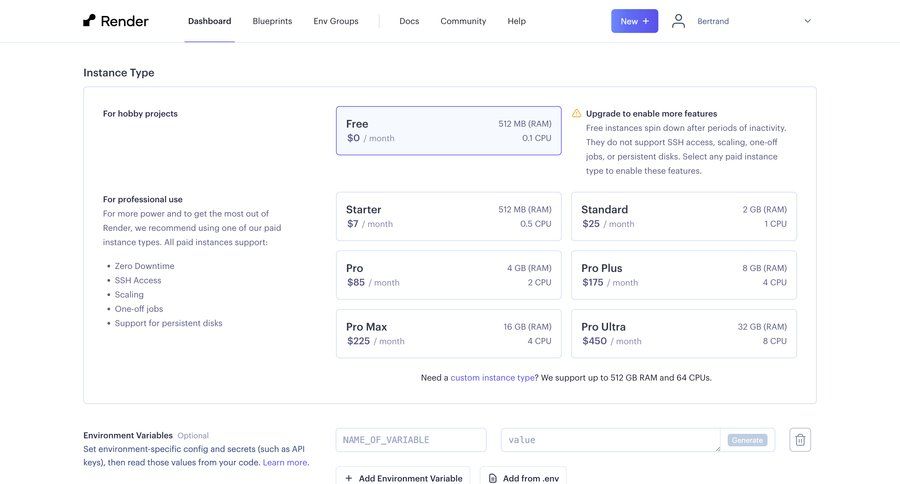Follow the Learn more link
Viewport: 900px width, 484px height.
pos(285,462)
